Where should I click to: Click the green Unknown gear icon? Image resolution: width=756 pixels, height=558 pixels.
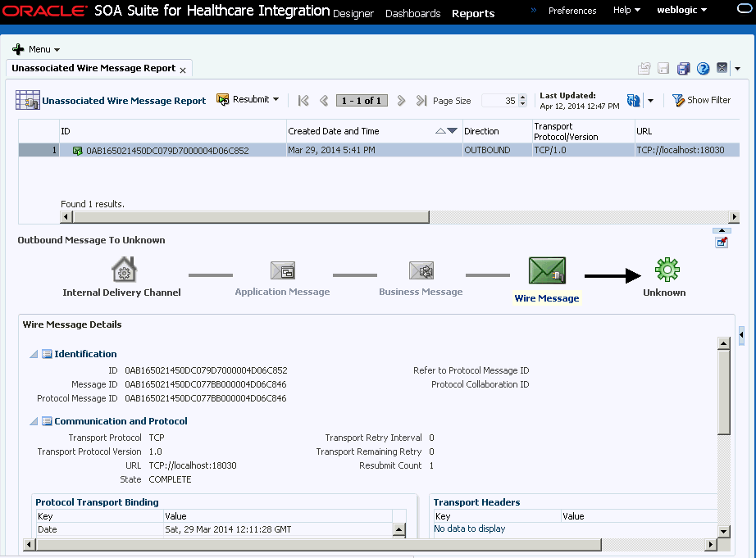coord(667,270)
